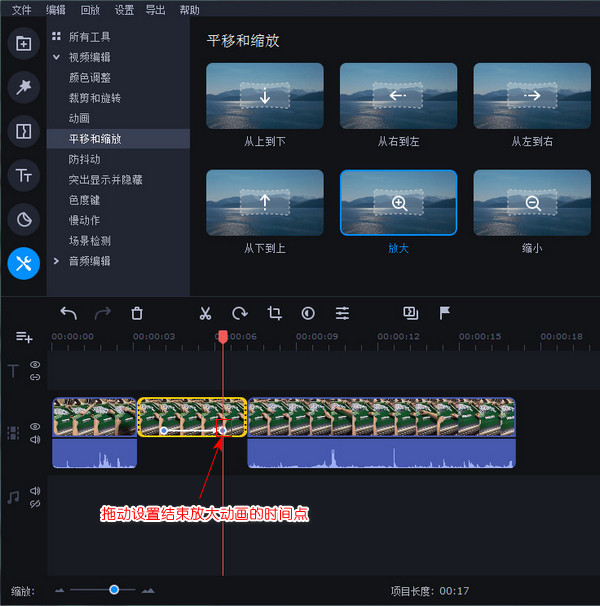Select the first video clip on timeline
Viewport: 600px width, 606px height.
pyautogui.click(x=94, y=417)
